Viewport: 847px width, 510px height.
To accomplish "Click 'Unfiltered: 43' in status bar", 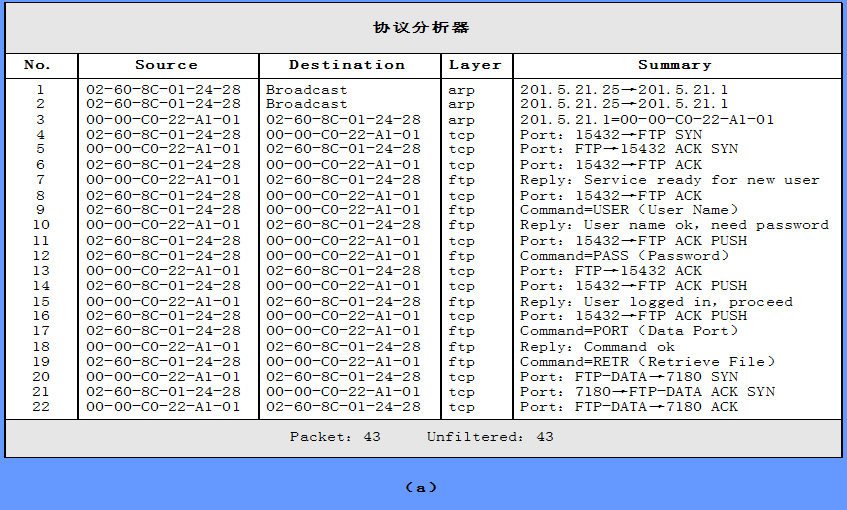I will tap(490, 437).
